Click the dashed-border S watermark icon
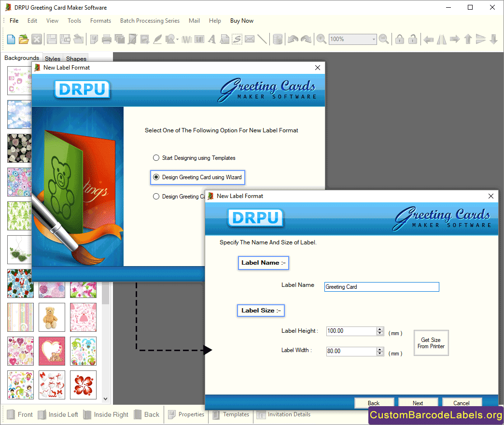 (x=237, y=39)
